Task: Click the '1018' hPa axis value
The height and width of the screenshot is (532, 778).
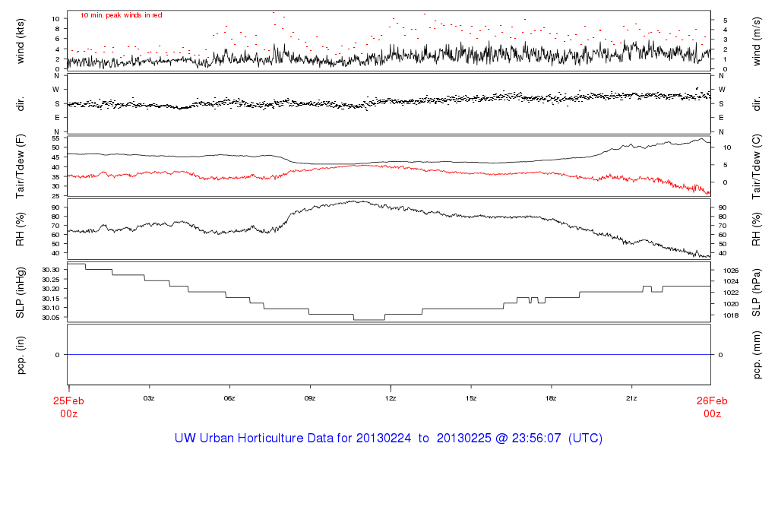Action: click(731, 315)
